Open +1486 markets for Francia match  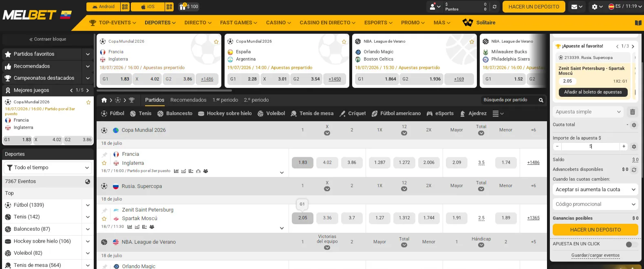pyautogui.click(x=533, y=163)
